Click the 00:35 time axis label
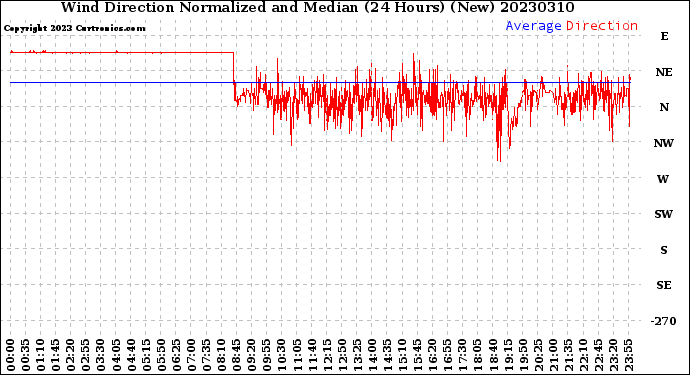 pyautogui.click(x=26, y=355)
